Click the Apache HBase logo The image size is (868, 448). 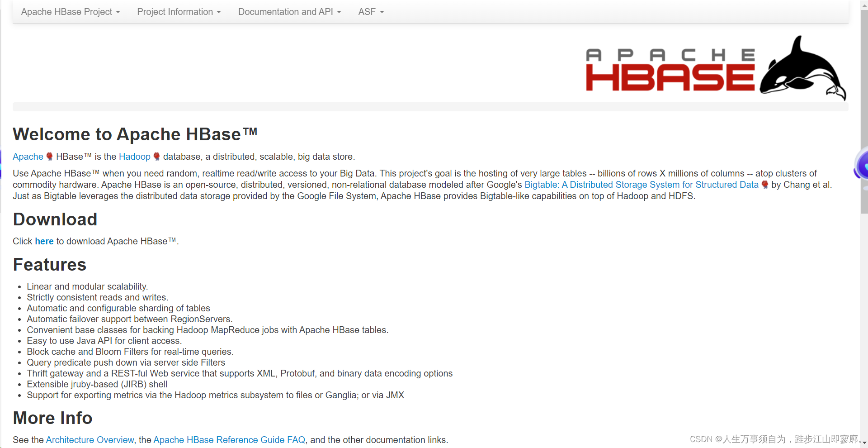[x=669, y=68]
